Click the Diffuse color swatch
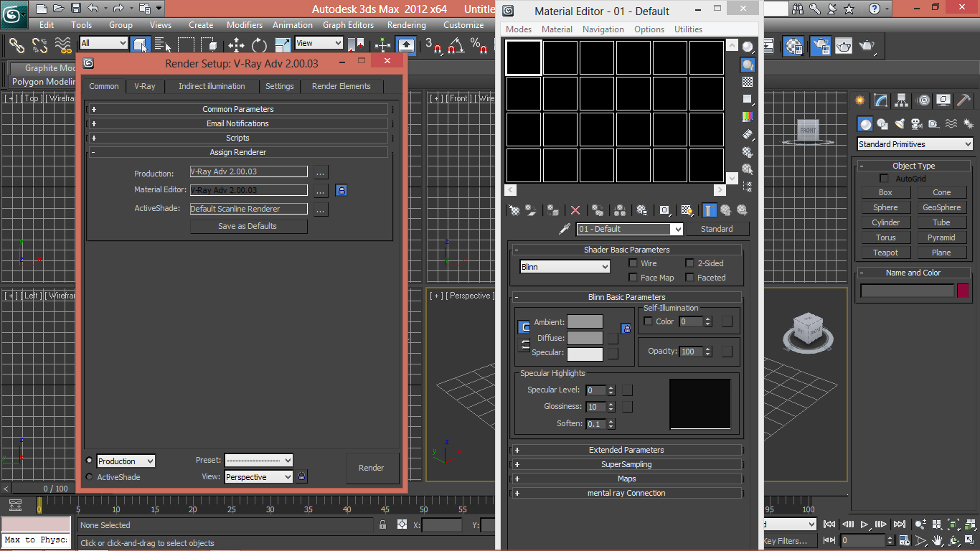980x551 pixels. tap(585, 338)
